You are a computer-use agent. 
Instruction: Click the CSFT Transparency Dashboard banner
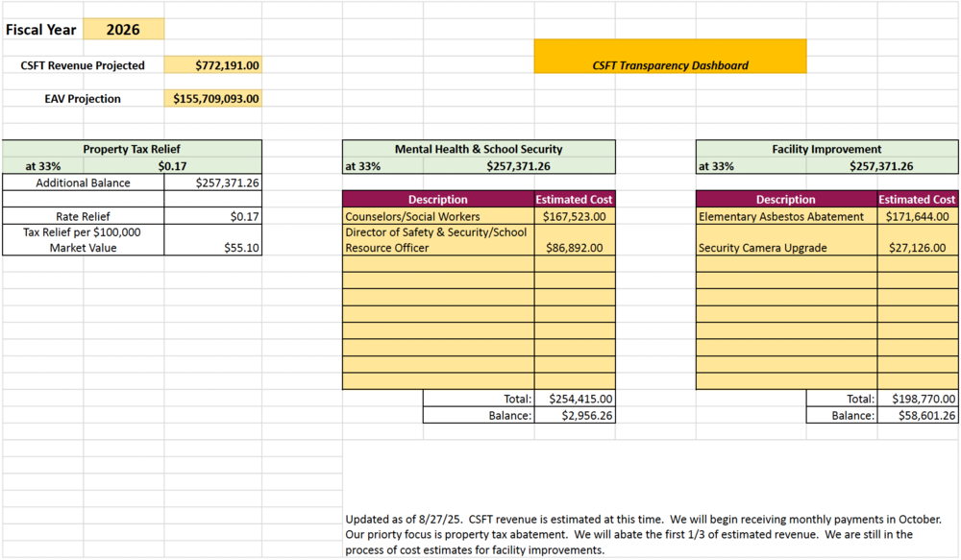click(x=670, y=57)
